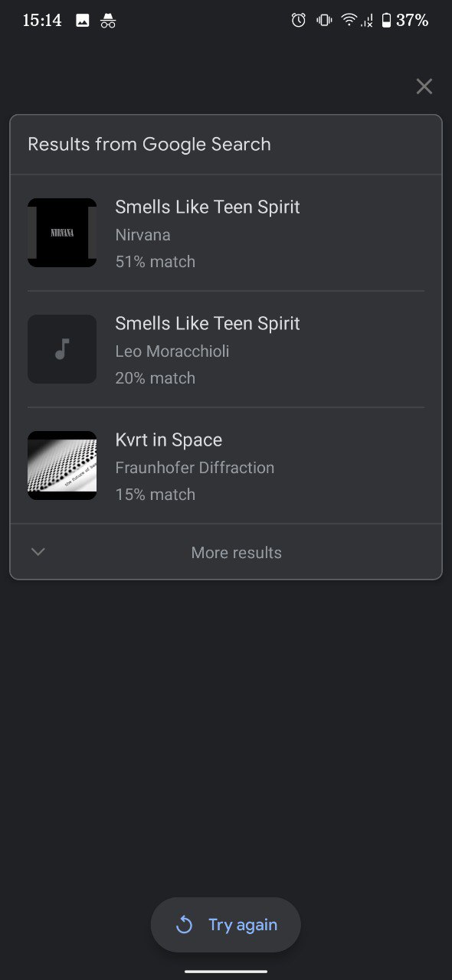The width and height of the screenshot is (452, 980).
Task: Close the results with the X icon
Action: pyautogui.click(x=424, y=87)
